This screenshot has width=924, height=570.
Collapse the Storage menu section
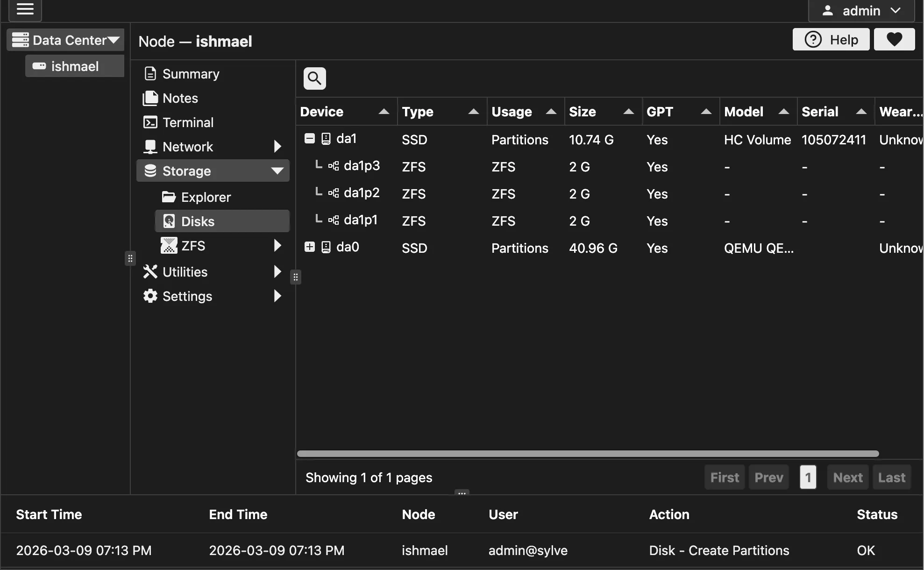277,171
